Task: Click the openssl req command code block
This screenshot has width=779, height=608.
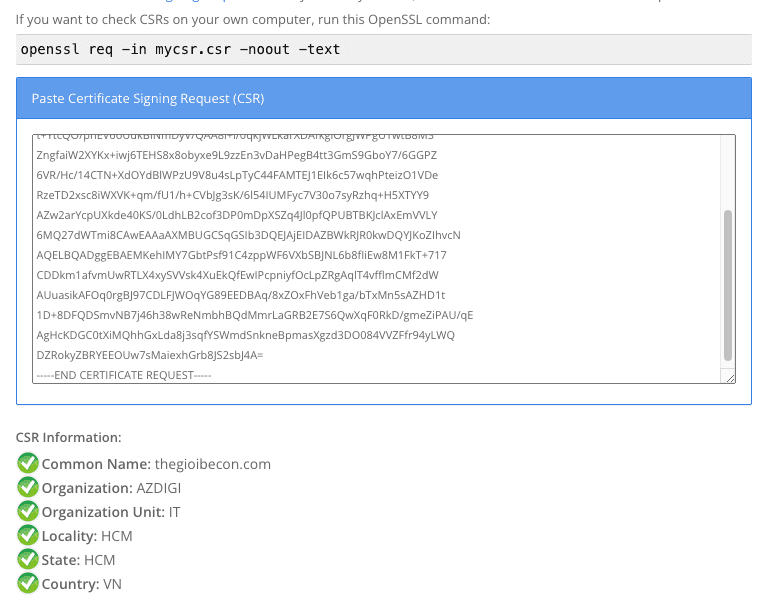Action: (384, 50)
